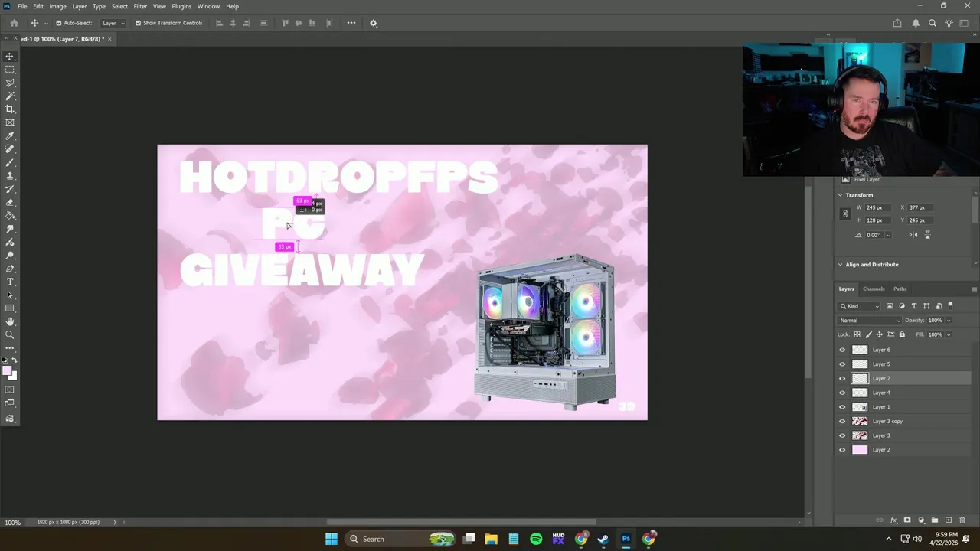Image resolution: width=980 pixels, height=551 pixels.
Task: Open the Kind layer filter dropdown
Action: [x=861, y=306]
